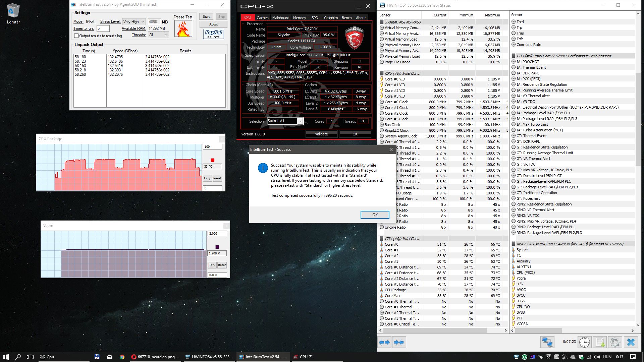The height and width of the screenshot is (362, 644).
Task: Switch to HWiNFO64 taskbar button
Action: coord(209,357)
